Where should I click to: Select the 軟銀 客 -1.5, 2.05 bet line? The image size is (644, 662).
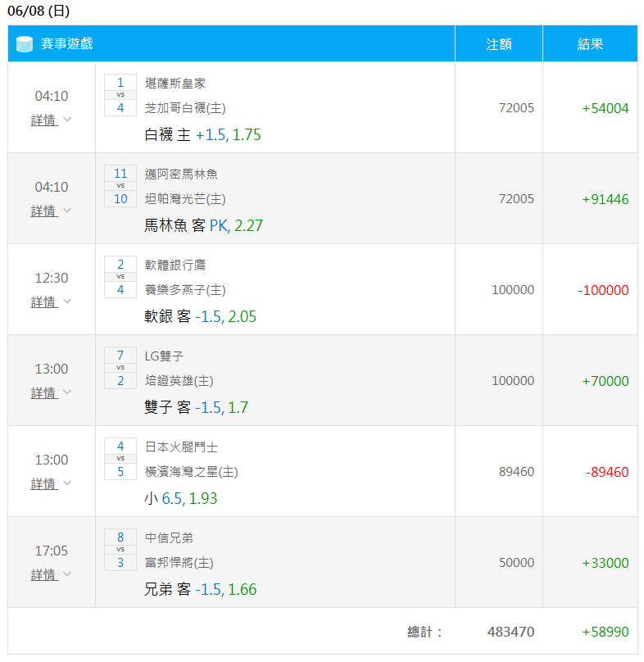click(200, 316)
